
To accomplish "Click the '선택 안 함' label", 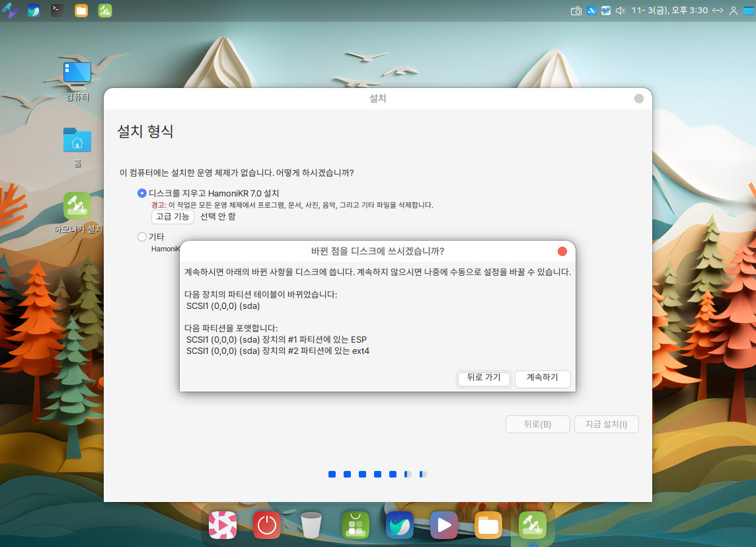I will [x=218, y=216].
